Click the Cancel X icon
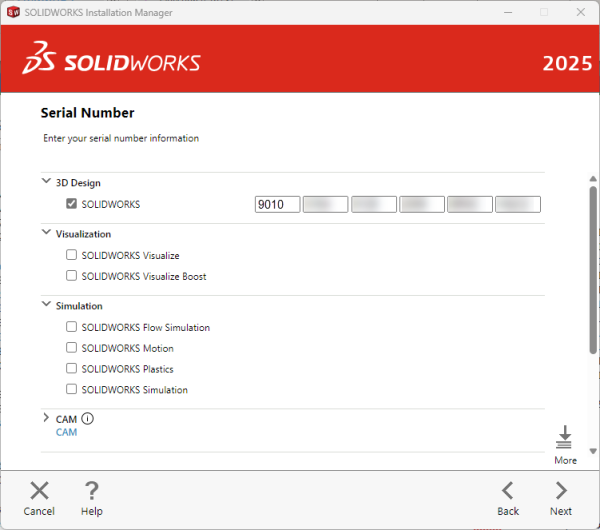The image size is (600, 530). (x=39, y=490)
